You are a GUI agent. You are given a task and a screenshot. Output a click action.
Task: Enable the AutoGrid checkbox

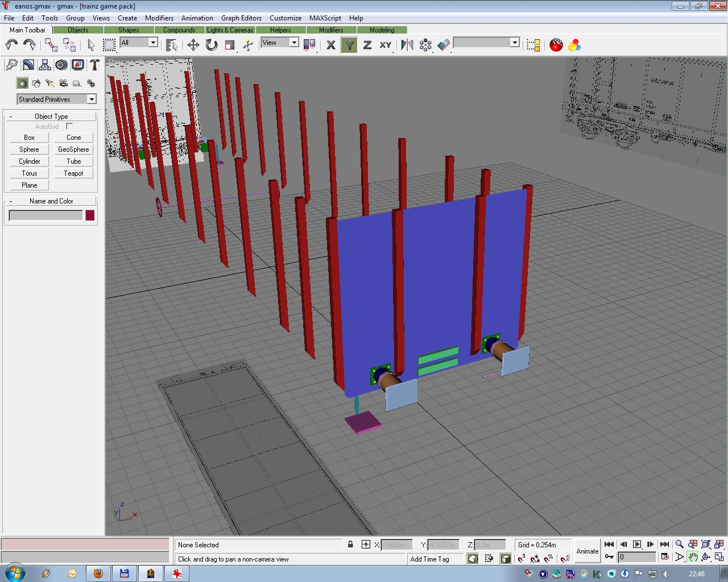(x=69, y=126)
